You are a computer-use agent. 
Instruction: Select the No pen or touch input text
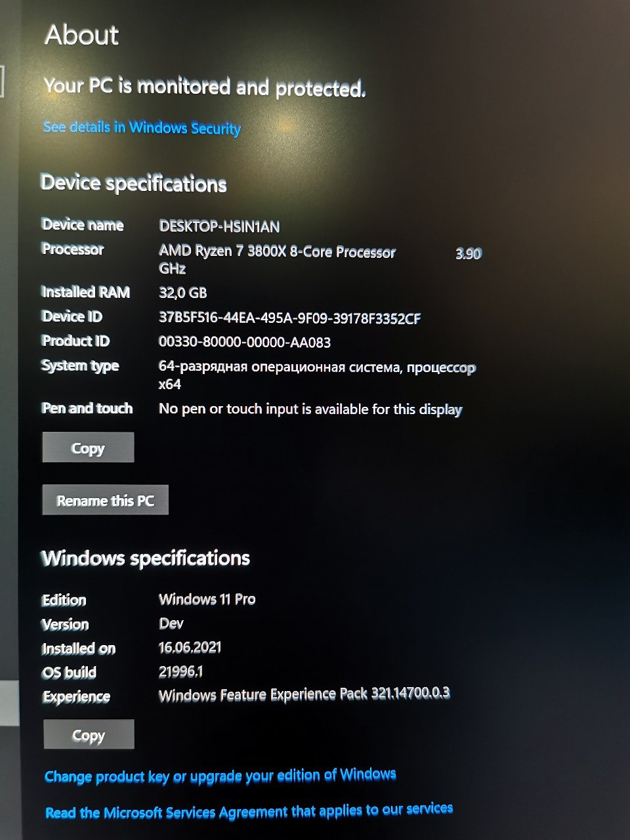(x=310, y=409)
